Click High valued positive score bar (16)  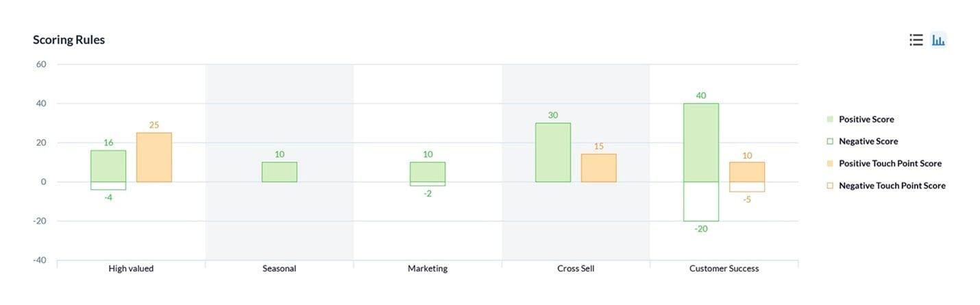tap(108, 166)
